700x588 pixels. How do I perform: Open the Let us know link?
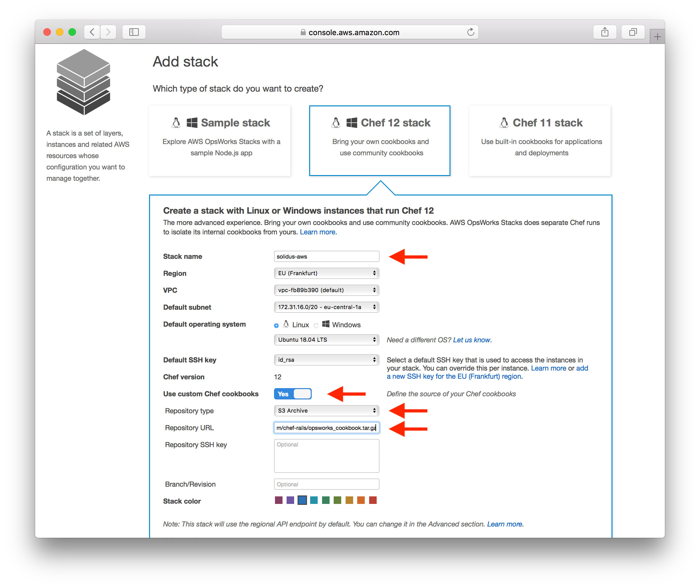[471, 340]
